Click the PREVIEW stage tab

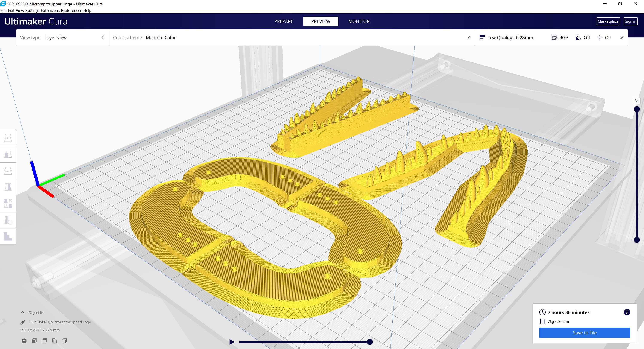click(320, 21)
